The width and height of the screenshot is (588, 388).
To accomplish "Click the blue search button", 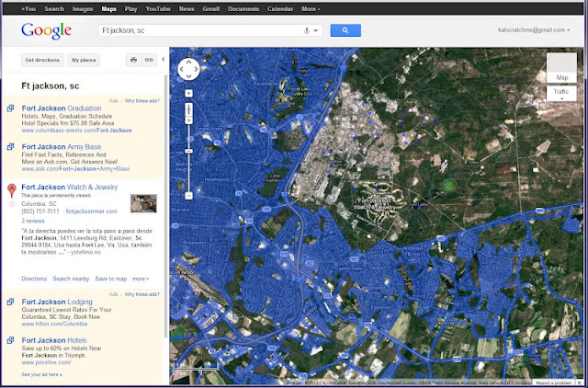I will 345,30.
